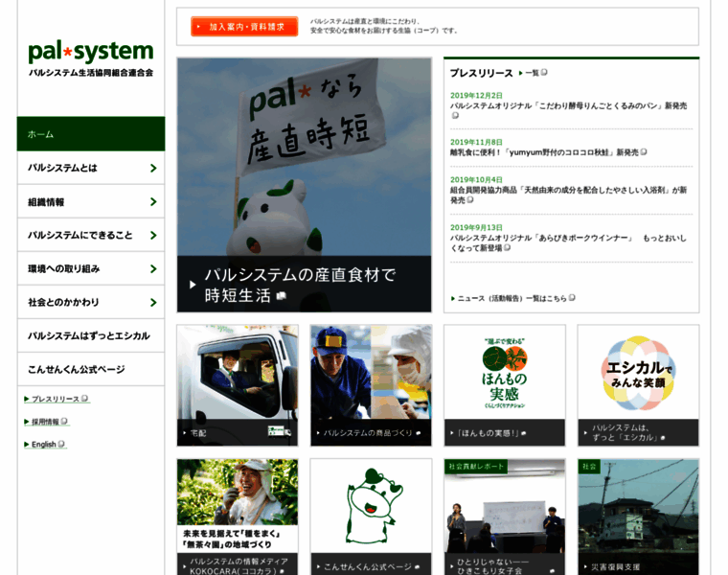Click external icon under くるみのパン release
The width and height of the screenshot is (728, 575).
click(x=455, y=115)
